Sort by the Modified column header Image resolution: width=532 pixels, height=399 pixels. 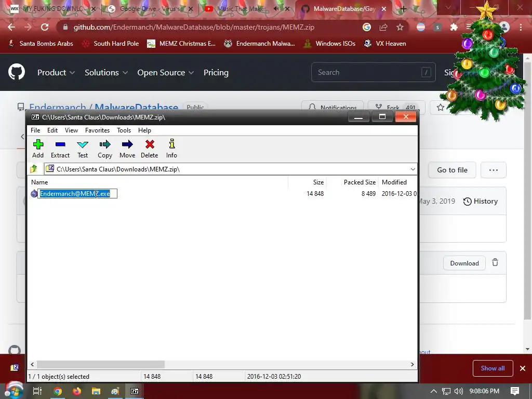[x=398, y=182]
